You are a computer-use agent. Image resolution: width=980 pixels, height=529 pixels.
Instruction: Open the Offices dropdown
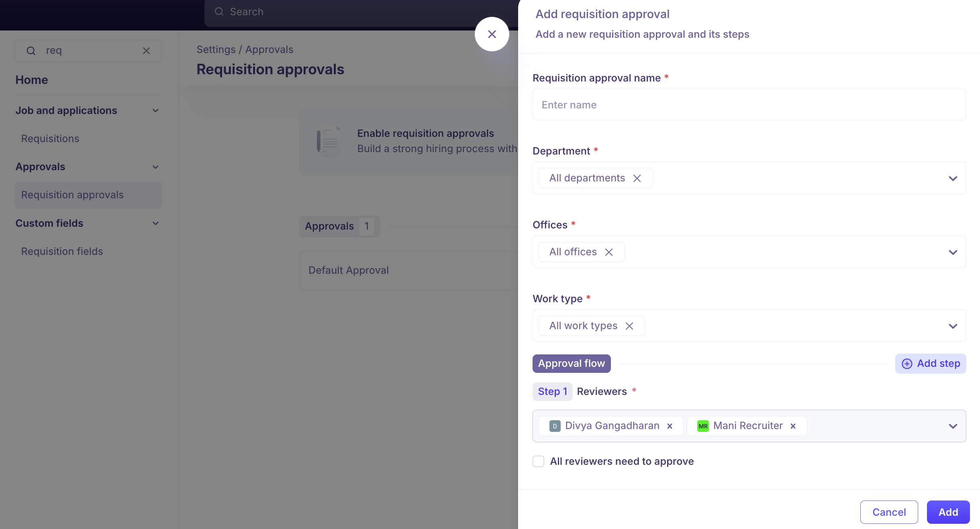coord(953,252)
